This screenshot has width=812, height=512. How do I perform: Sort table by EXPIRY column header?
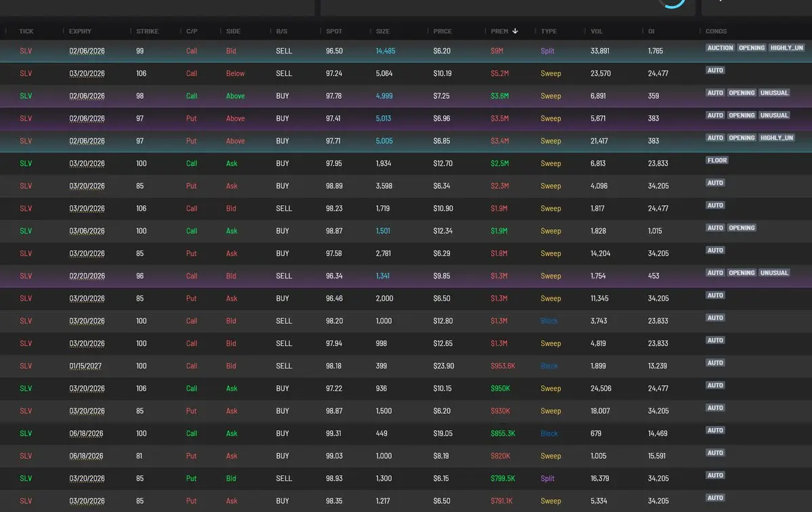point(81,31)
